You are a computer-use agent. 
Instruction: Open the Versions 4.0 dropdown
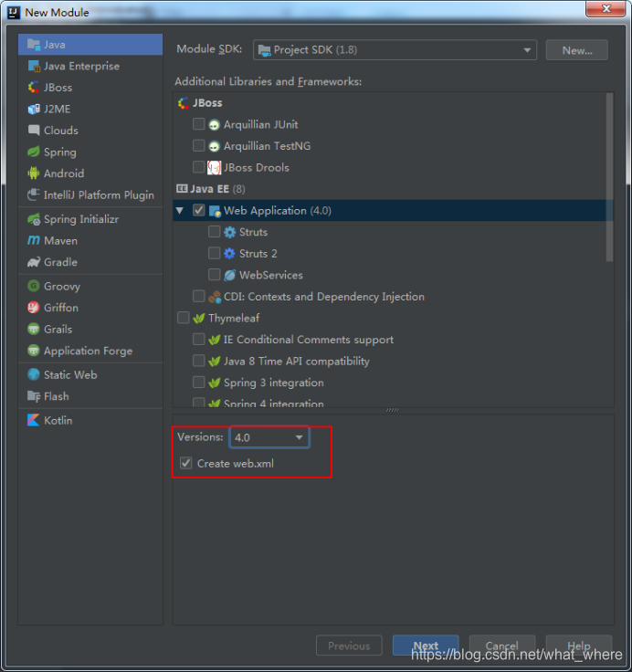point(269,437)
